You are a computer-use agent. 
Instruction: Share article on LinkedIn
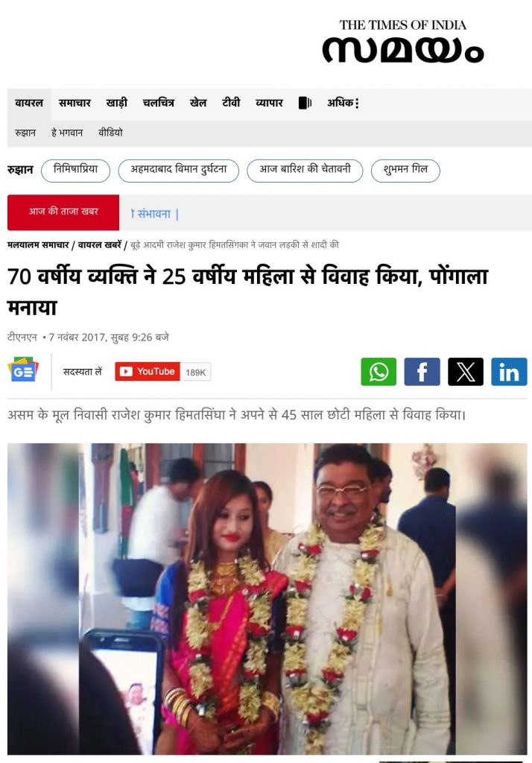tap(509, 372)
